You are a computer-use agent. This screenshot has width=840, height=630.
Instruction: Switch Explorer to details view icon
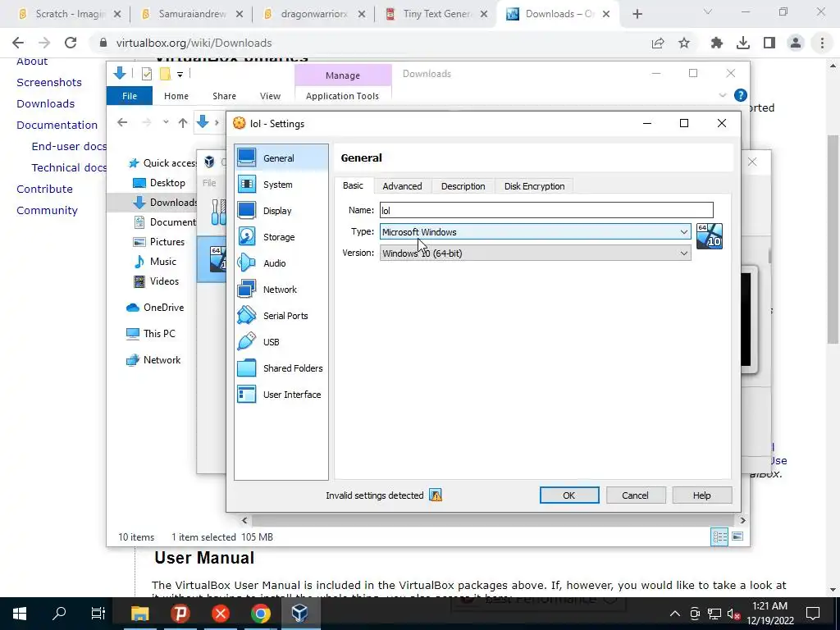click(719, 536)
